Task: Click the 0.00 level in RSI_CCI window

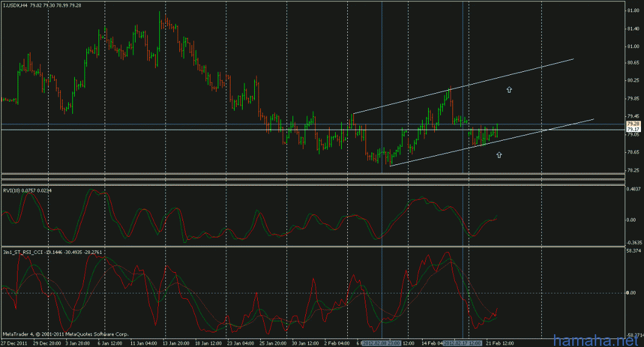Action: click(x=631, y=293)
